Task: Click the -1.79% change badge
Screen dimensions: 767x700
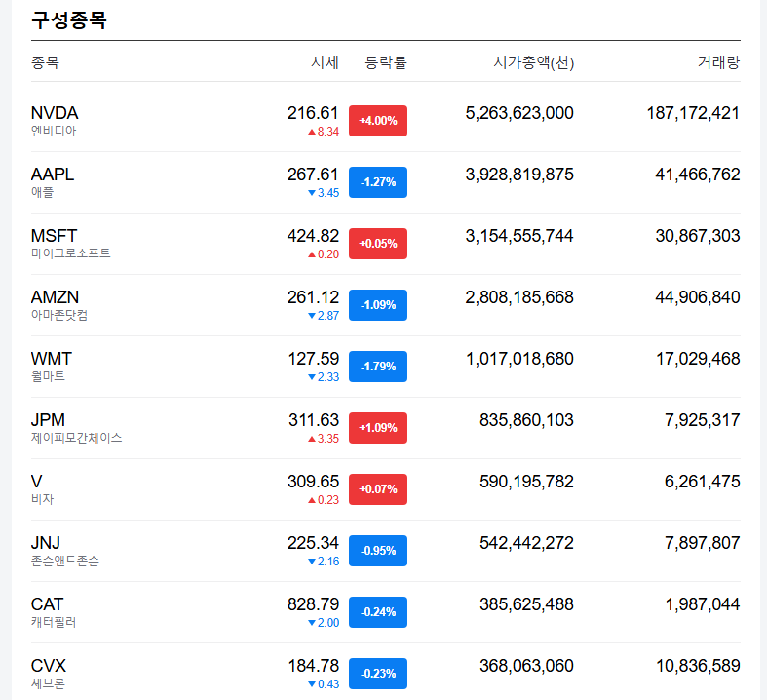Action: pos(377,367)
